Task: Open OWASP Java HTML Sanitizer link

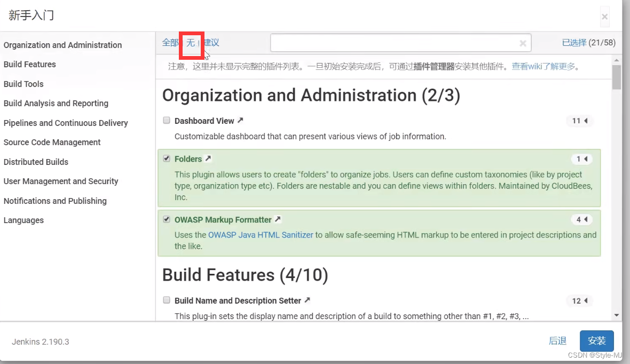Action: (261, 235)
